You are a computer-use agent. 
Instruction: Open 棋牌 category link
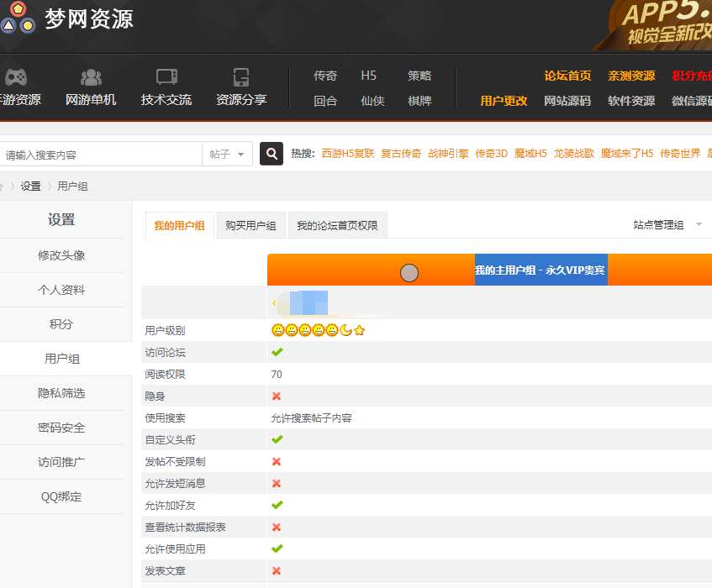point(419,101)
